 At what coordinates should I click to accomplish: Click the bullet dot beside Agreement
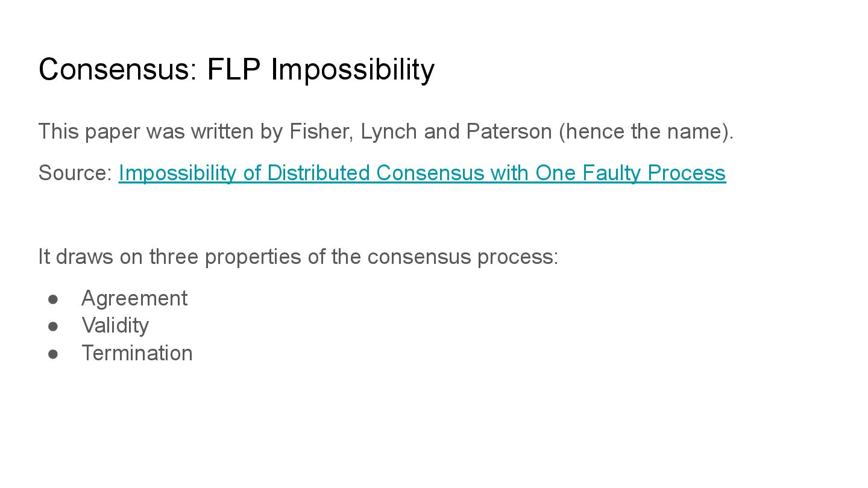click(53, 299)
